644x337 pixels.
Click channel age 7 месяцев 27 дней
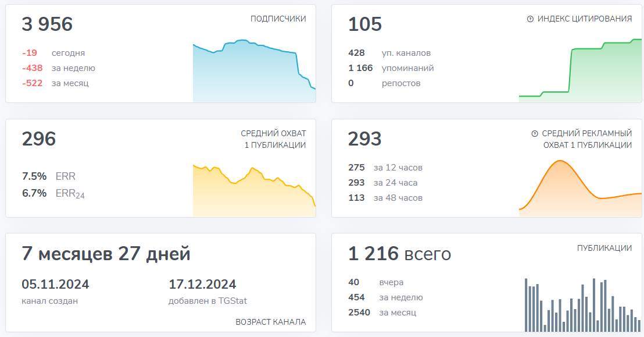(x=106, y=254)
